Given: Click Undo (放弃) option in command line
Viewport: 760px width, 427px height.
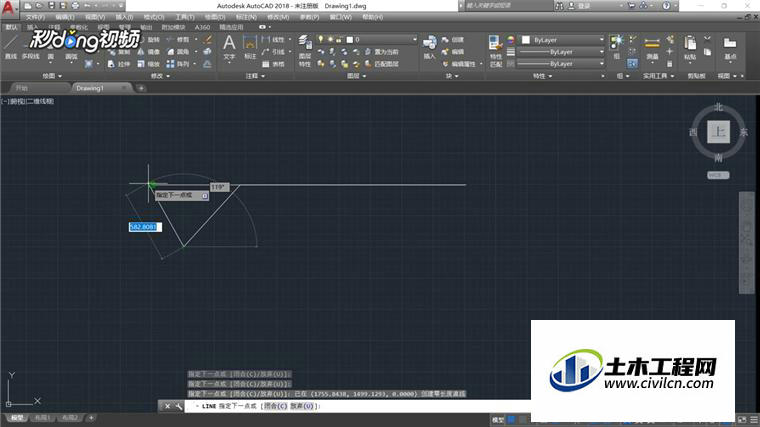Looking at the screenshot, I should 303,406.
